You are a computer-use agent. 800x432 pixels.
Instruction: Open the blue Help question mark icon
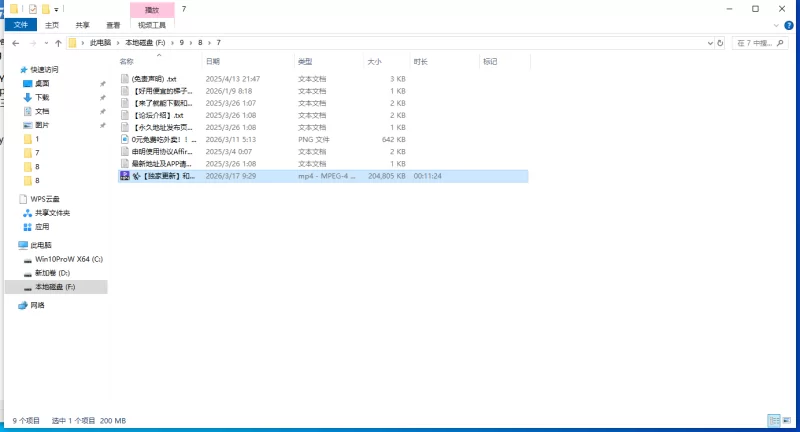(x=791, y=24)
